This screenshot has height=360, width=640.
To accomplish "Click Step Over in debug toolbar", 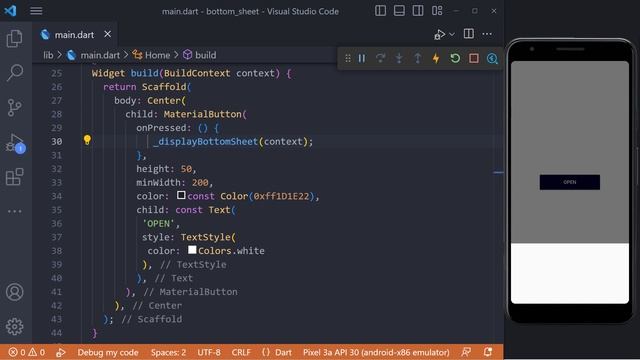I will tap(380, 58).
